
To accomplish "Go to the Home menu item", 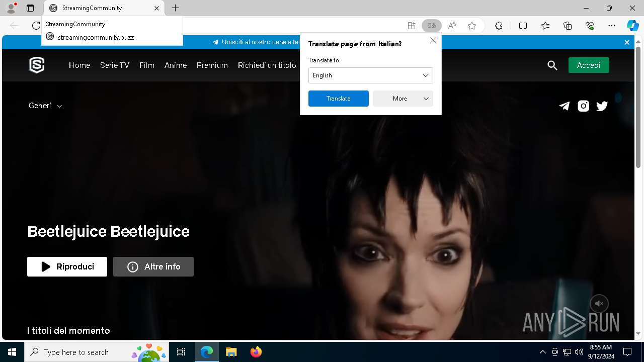I will click(79, 65).
